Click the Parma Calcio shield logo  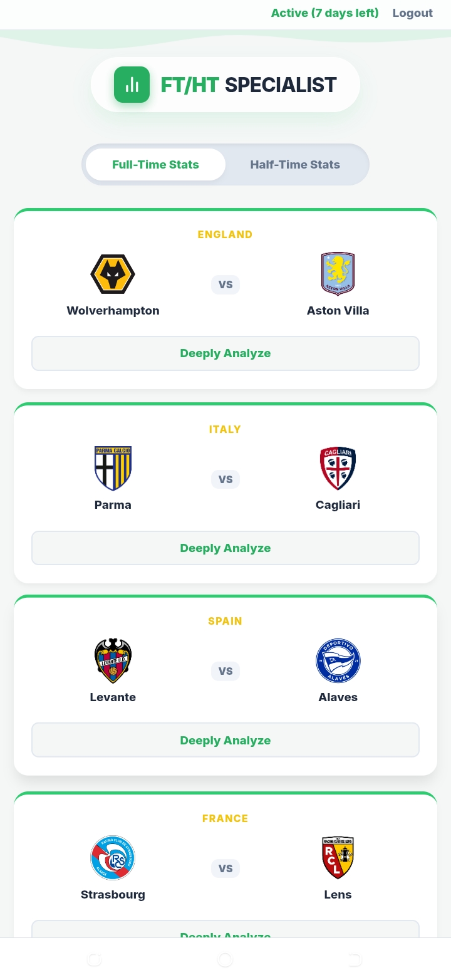point(113,468)
